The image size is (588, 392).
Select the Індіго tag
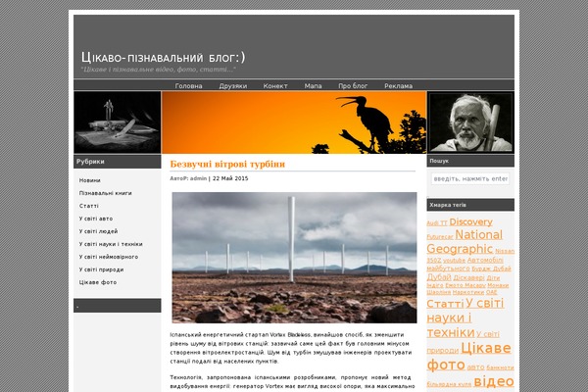pyautogui.click(x=435, y=285)
